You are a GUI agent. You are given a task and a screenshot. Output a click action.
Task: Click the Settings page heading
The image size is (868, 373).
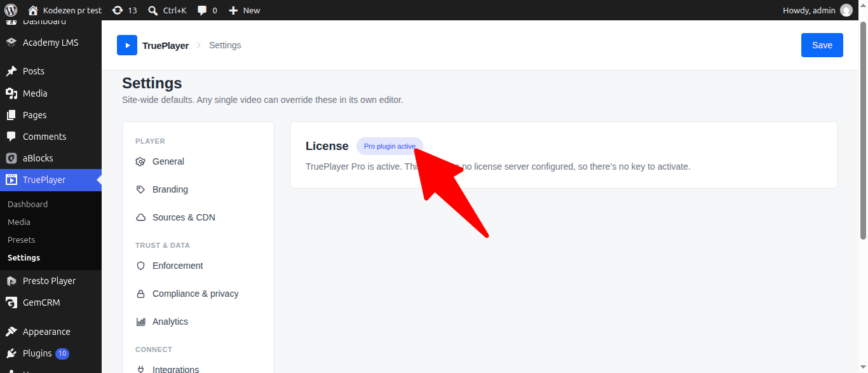152,83
